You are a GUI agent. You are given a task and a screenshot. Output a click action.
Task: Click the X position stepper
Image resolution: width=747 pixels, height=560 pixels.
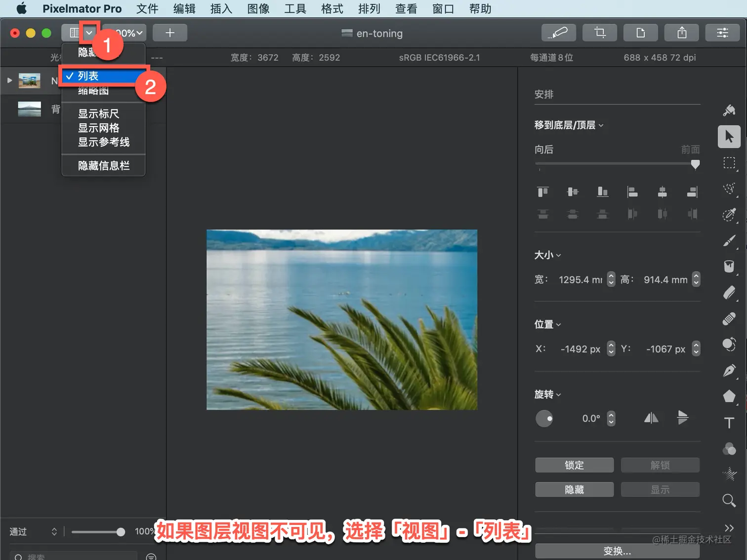pyautogui.click(x=611, y=348)
